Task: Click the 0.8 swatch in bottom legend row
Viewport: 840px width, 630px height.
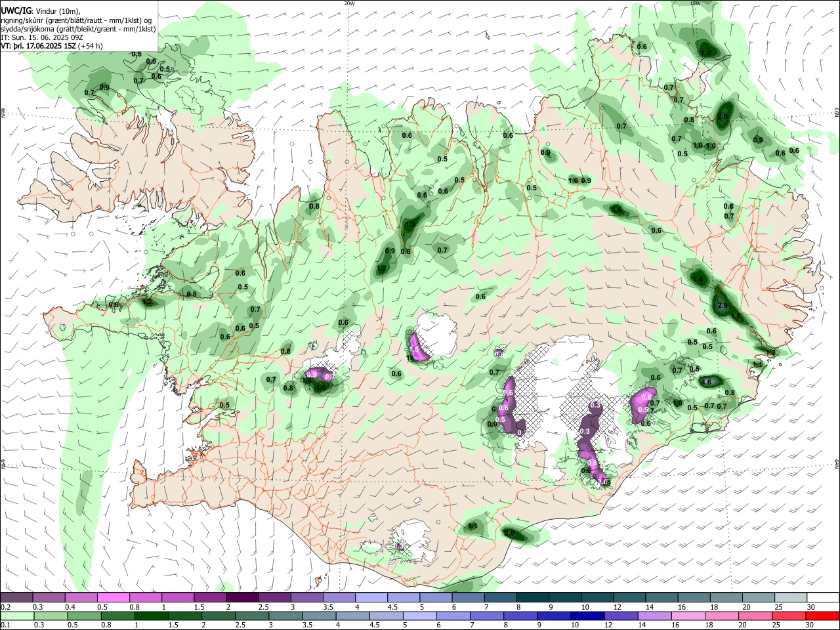Action: point(117,616)
